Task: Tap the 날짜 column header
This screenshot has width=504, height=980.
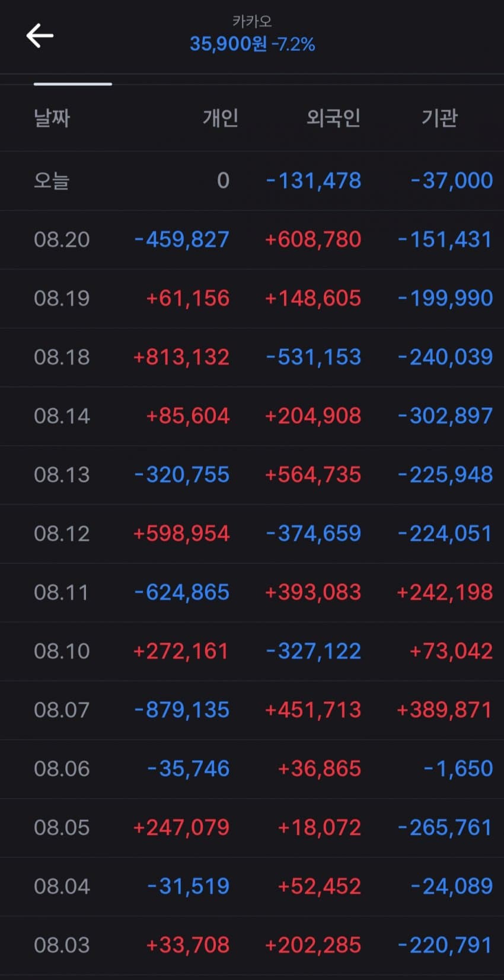Action: (x=52, y=117)
